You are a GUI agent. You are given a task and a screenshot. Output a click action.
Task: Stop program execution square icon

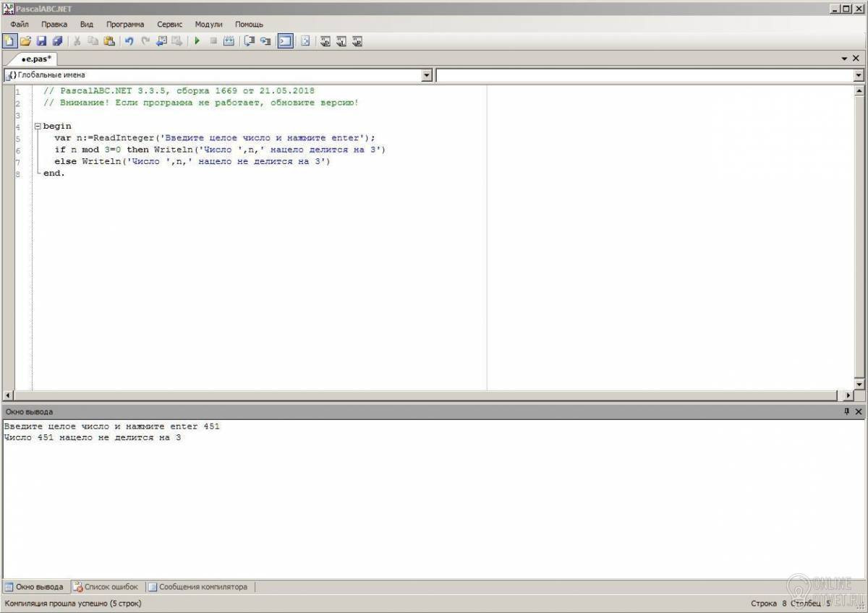click(x=213, y=41)
